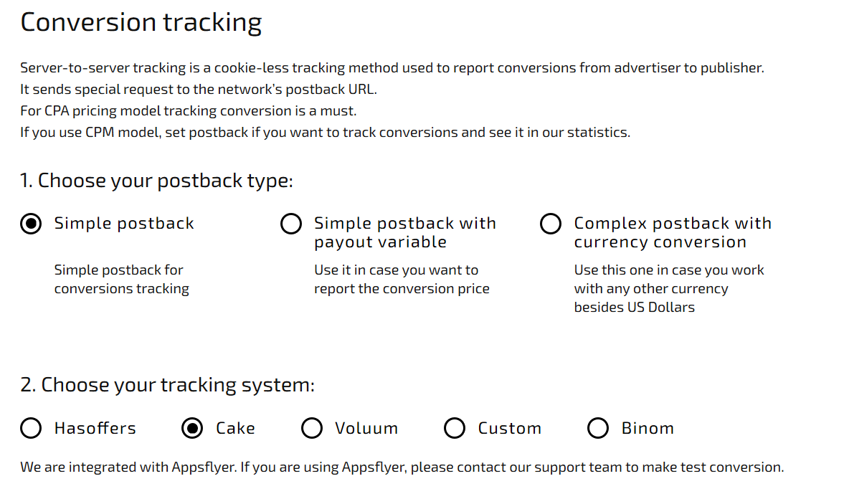Click the "Custom" label text
Screen dimensions: 844x504
coord(509,429)
